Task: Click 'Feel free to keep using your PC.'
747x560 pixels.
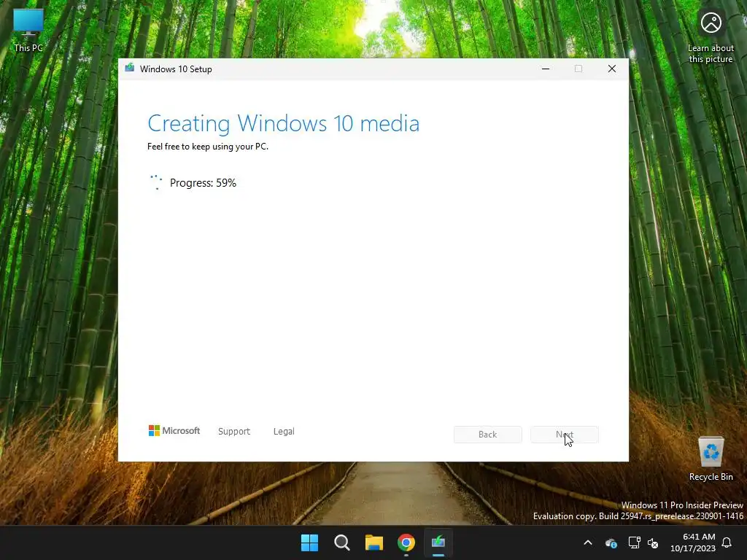Action: [208, 147]
